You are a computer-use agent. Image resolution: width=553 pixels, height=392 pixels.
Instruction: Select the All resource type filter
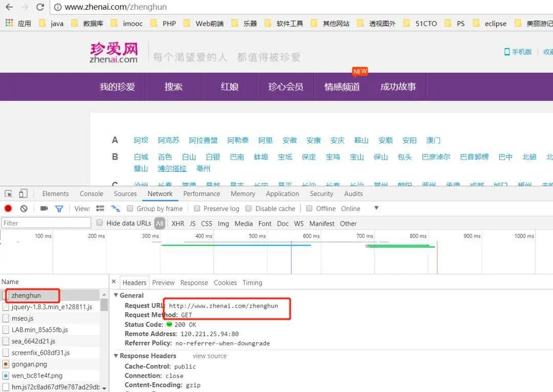pyautogui.click(x=160, y=224)
